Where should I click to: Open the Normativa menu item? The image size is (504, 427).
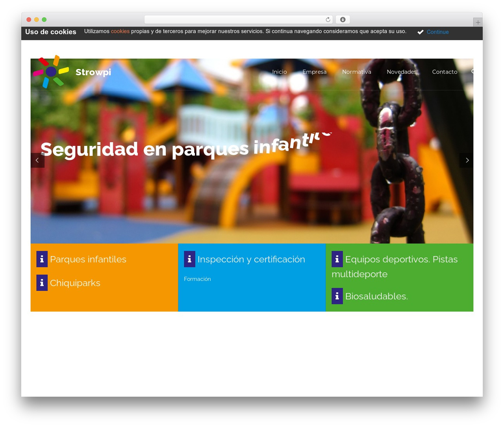tap(357, 72)
